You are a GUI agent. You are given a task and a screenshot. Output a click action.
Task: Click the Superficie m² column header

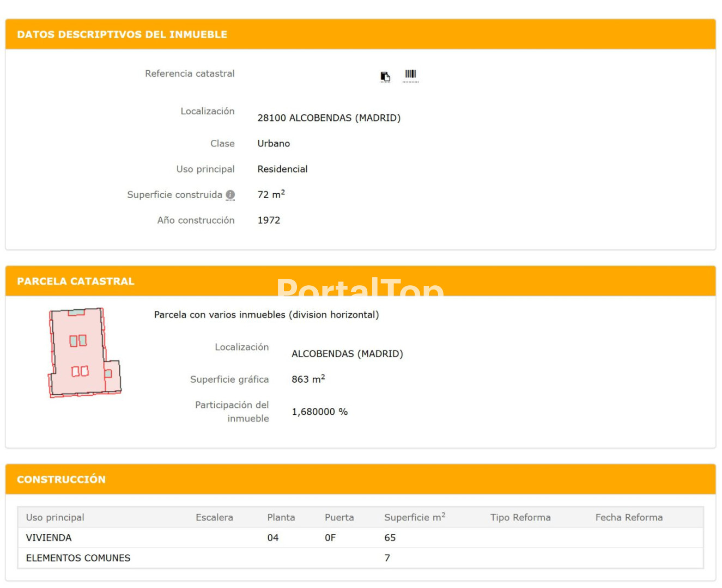(414, 517)
